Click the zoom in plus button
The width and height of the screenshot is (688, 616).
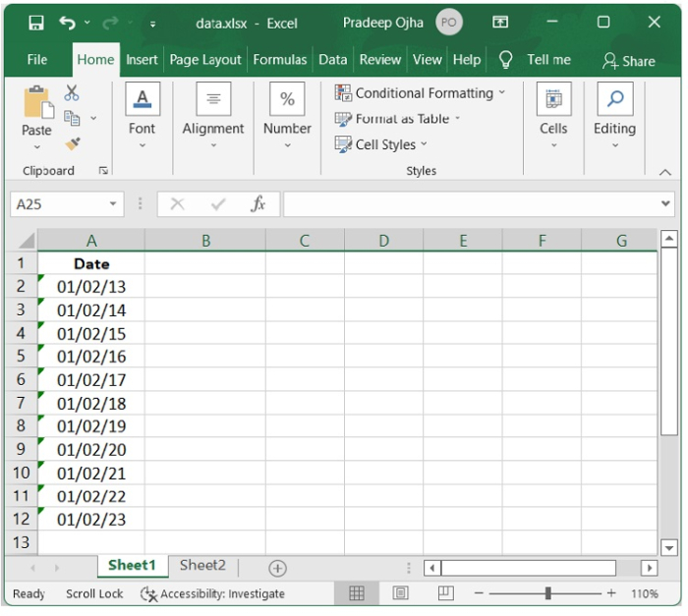(611, 593)
